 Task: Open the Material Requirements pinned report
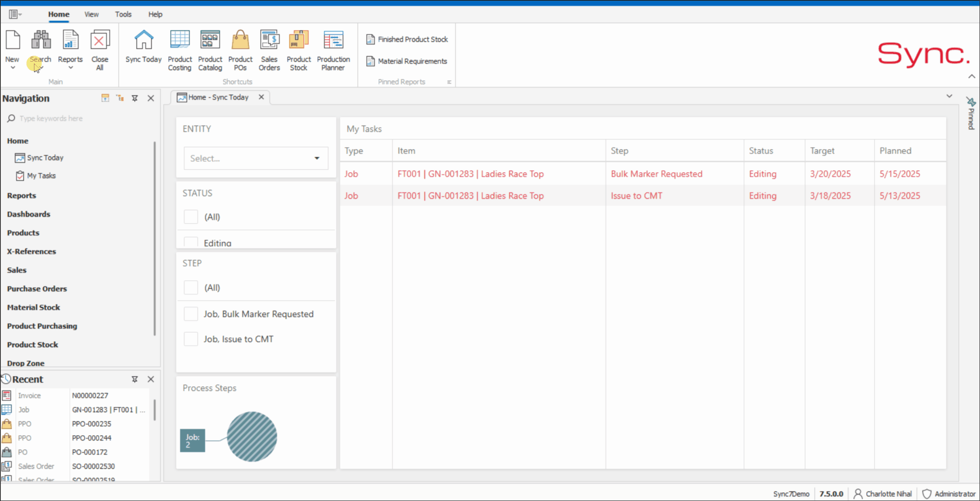pos(406,61)
